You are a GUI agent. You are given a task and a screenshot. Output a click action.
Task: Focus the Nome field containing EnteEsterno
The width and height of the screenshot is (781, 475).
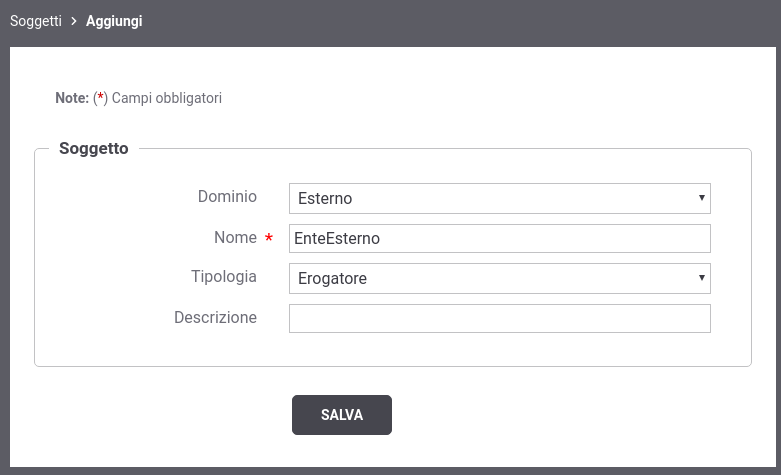[x=500, y=238]
